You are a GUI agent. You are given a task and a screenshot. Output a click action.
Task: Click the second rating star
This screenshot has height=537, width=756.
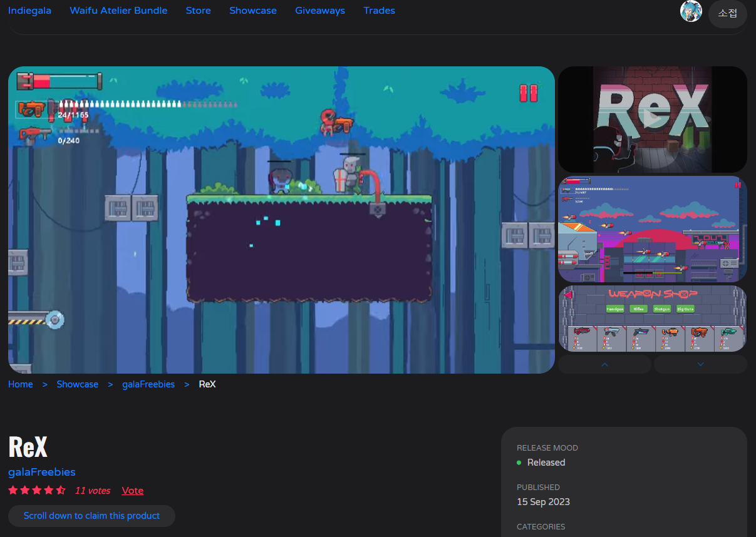pyautogui.click(x=25, y=490)
